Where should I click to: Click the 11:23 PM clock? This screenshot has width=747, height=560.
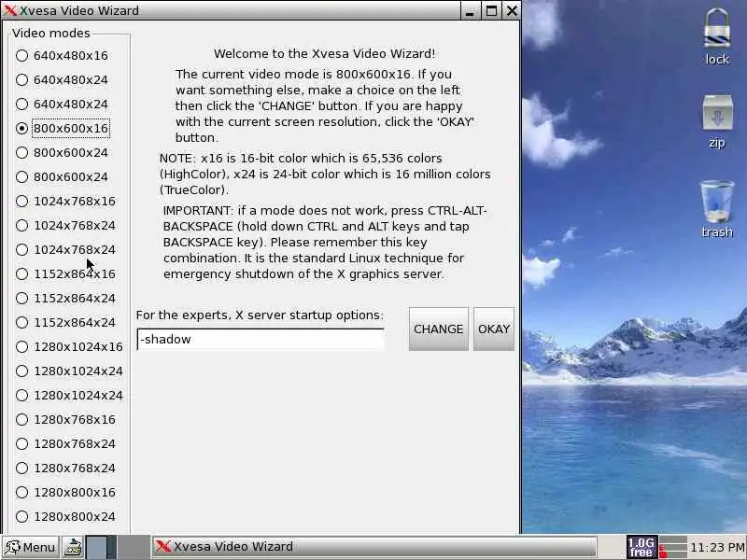pos(718,547)
